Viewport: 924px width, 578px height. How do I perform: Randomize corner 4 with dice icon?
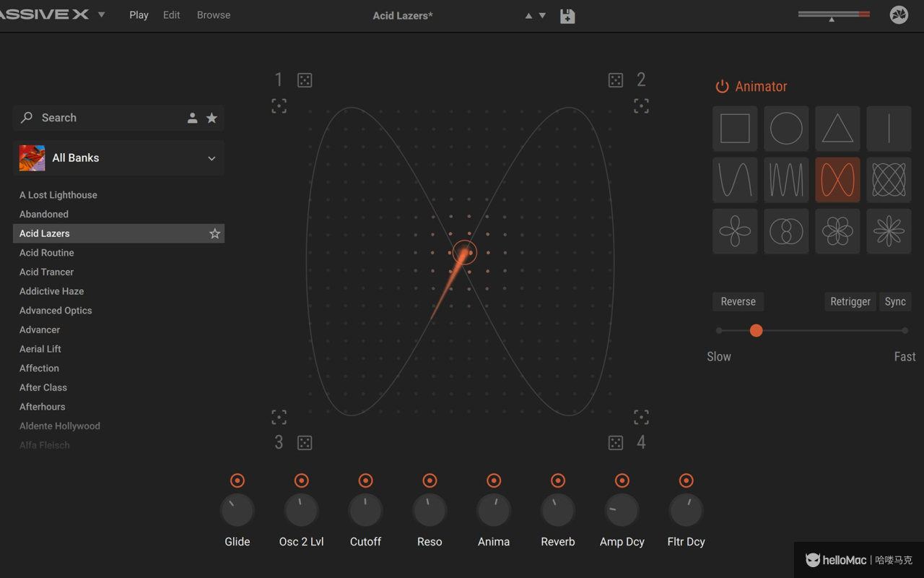(616, 443)
